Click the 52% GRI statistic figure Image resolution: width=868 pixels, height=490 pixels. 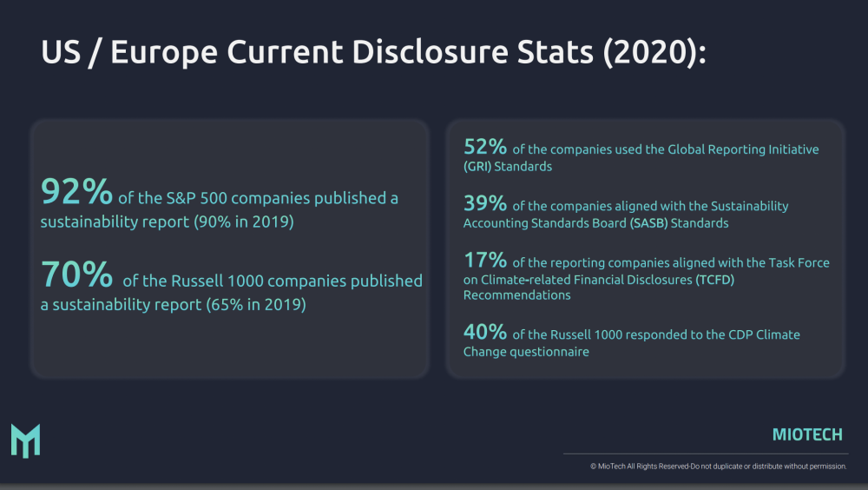485,147
